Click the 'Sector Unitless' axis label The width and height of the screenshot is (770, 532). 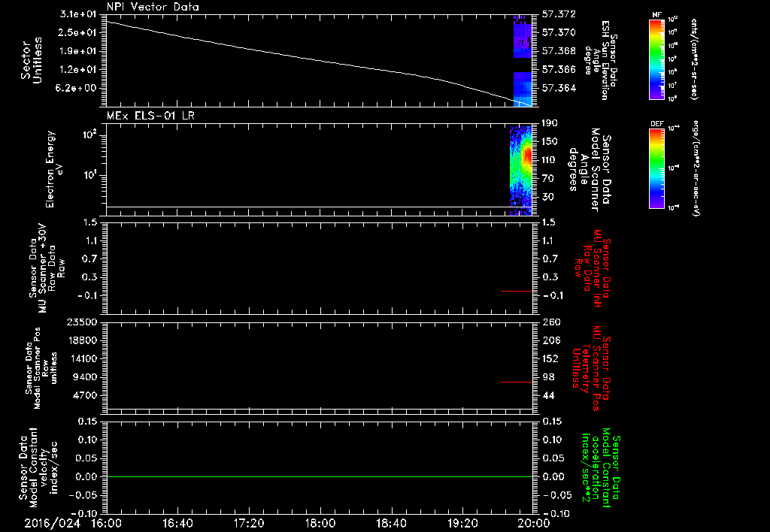coord(32,60)
